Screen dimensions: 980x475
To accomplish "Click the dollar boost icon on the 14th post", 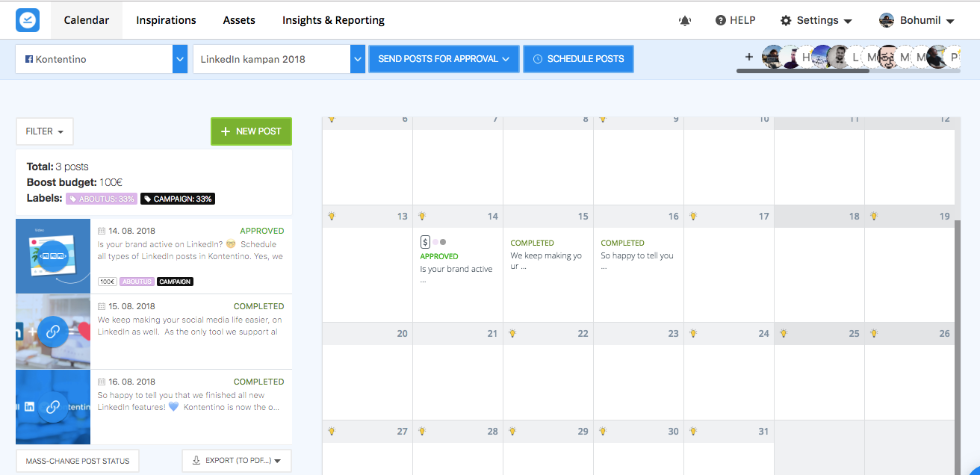I will click(x=425, y=241).
